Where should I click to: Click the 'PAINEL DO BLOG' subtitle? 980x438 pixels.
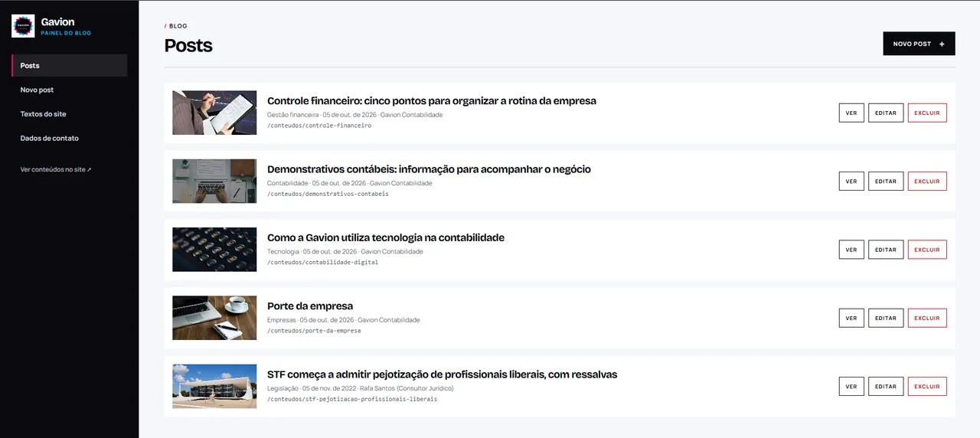tap(66, 33)
